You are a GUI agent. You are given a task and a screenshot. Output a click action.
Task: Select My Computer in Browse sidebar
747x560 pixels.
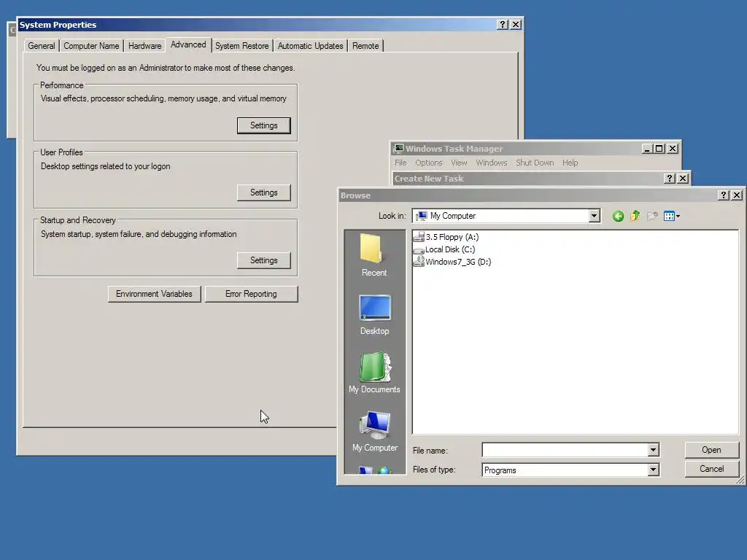375,432
